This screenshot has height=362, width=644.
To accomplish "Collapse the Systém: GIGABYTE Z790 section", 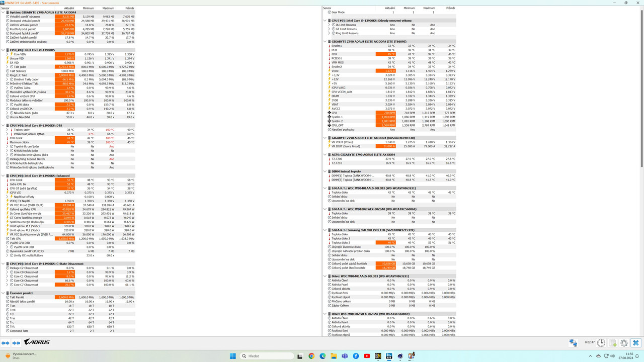I will point(3,12).
